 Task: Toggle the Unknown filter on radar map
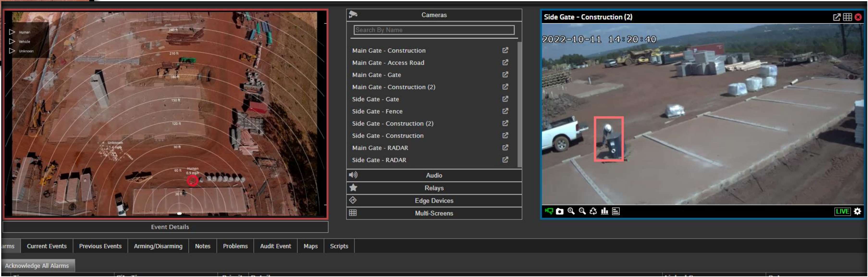click(x=12, y=51)
